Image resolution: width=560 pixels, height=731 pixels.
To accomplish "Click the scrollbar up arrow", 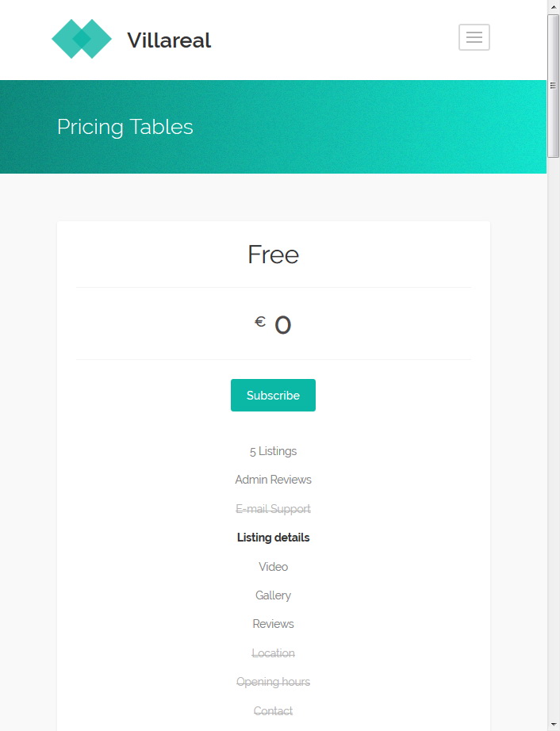I will pyautogui.click(x=553, y=7).
